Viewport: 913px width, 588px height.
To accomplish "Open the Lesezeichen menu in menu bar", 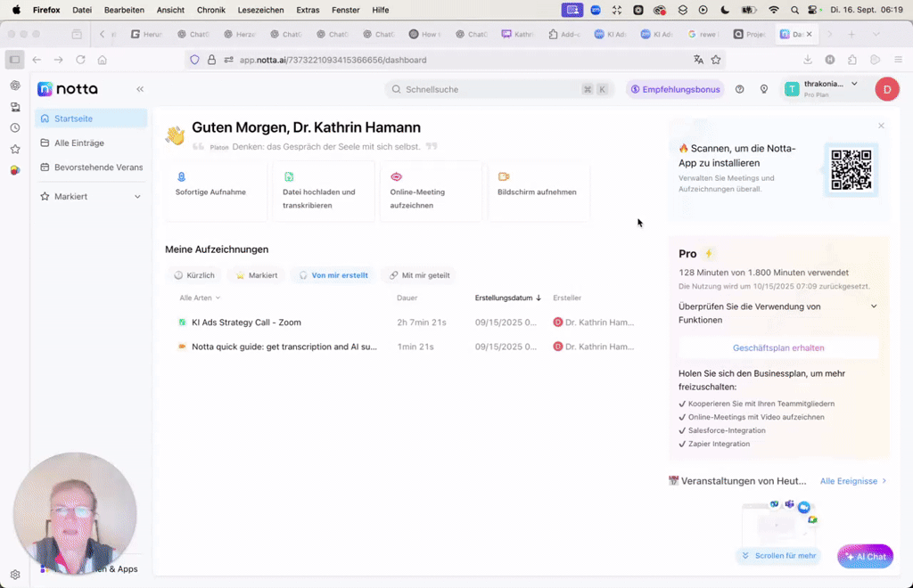I will 261,10.
